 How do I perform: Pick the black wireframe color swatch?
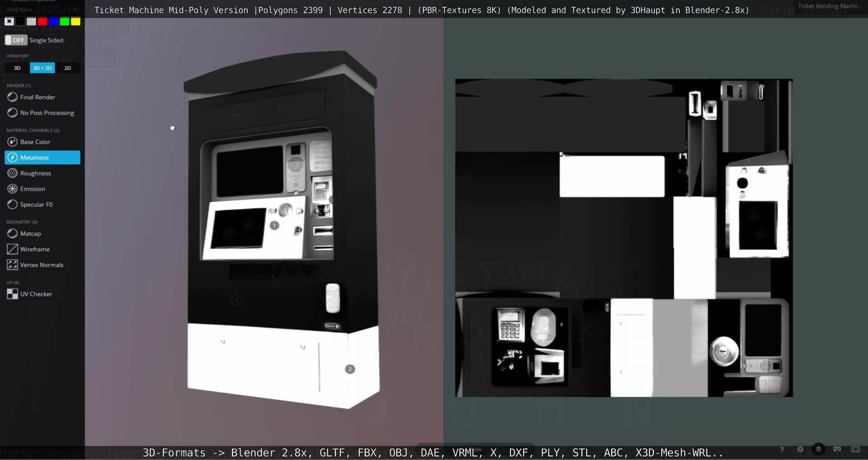pos(20,21)
